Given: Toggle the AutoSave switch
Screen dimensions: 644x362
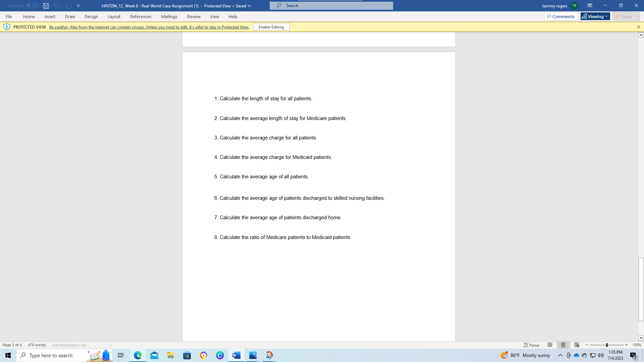Looking at the screenshot, I should (32, 6).
